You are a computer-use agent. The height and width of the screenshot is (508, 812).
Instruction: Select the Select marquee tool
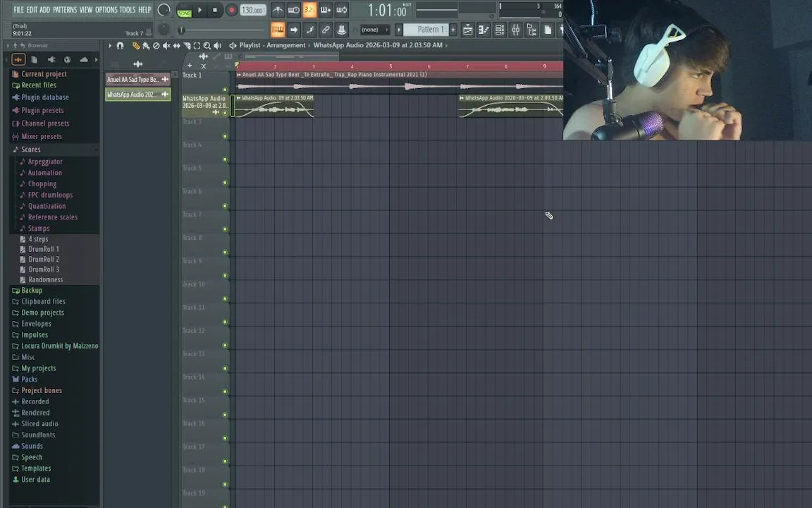coord(197,46)
